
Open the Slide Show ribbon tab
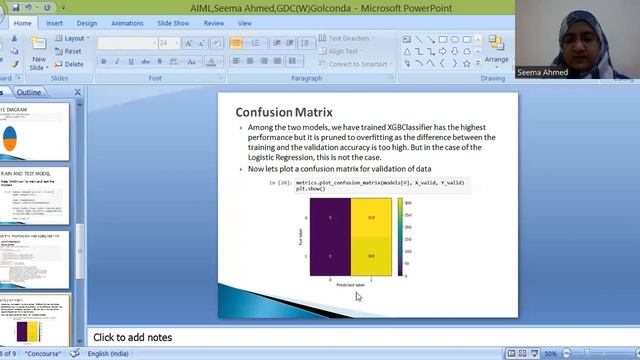[x=173, y=23]
